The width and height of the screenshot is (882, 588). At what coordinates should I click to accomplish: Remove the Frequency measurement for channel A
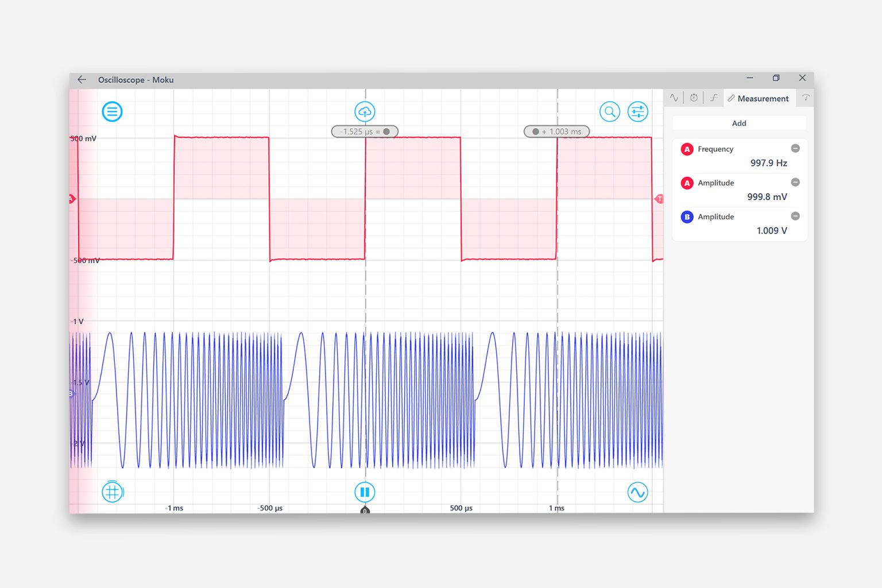(x=795, y=148)
